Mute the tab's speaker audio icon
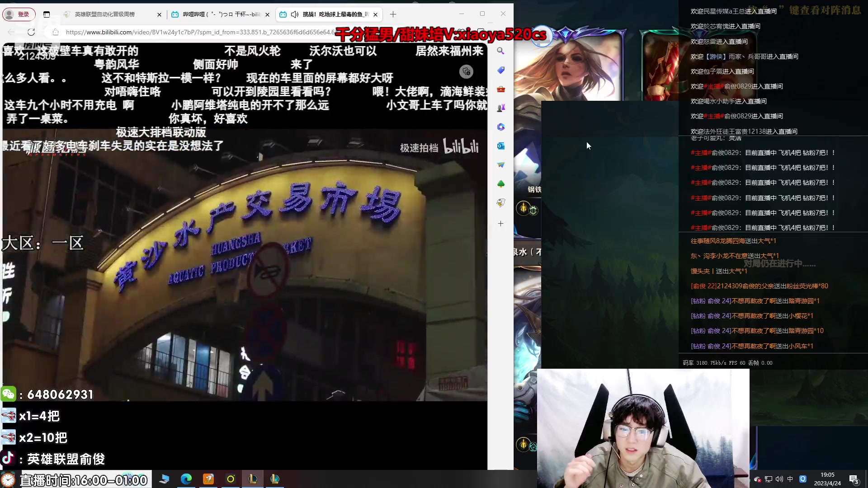868x488 pixels. click(x=295, y=14)
